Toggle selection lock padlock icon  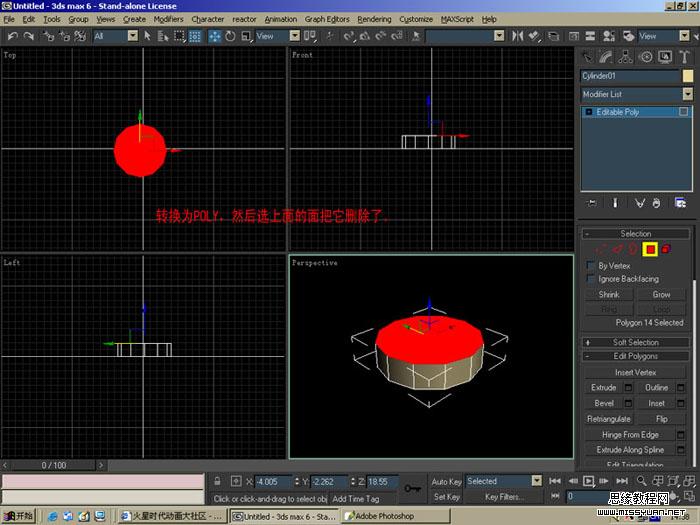[x=217, y=481]
